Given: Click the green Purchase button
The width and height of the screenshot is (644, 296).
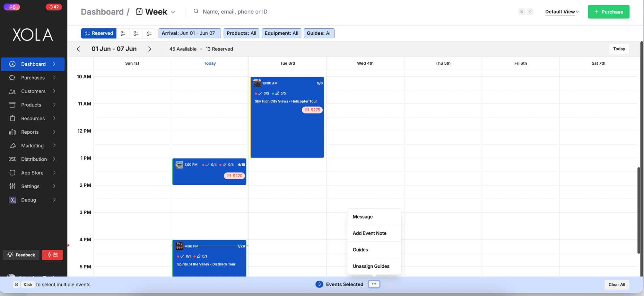Looking at the screenshot, I should [x=608, y=12].
